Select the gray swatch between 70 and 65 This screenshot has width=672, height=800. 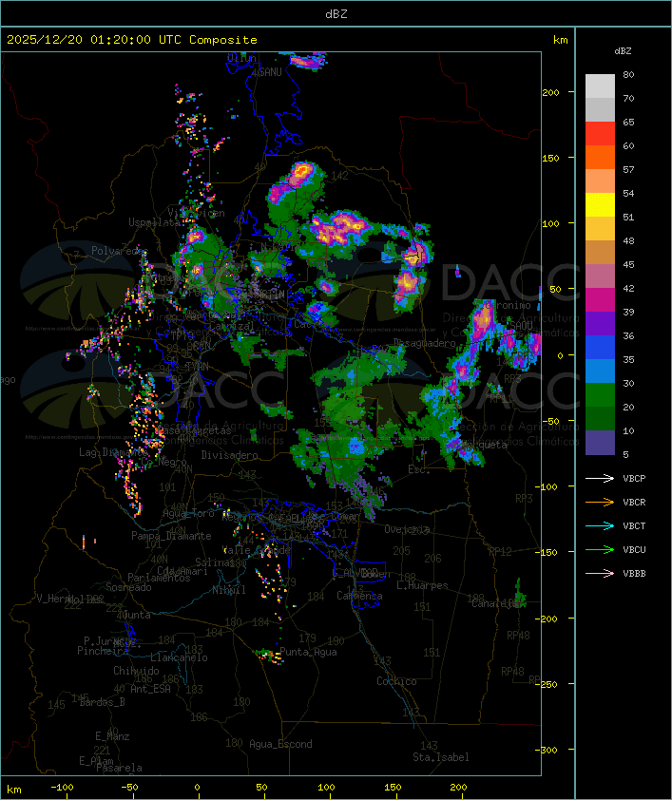pos(600,109)
